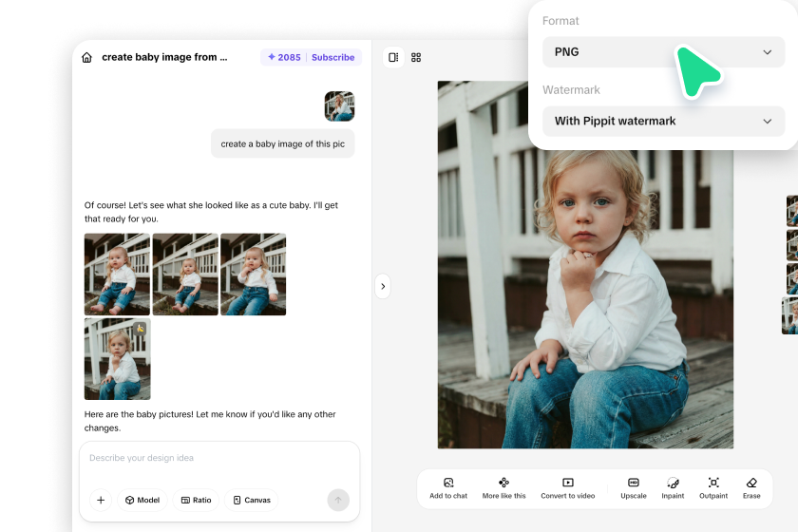Click the Canvas button
798x532 pixels.
pyautogui.click(x=252, y=500)
